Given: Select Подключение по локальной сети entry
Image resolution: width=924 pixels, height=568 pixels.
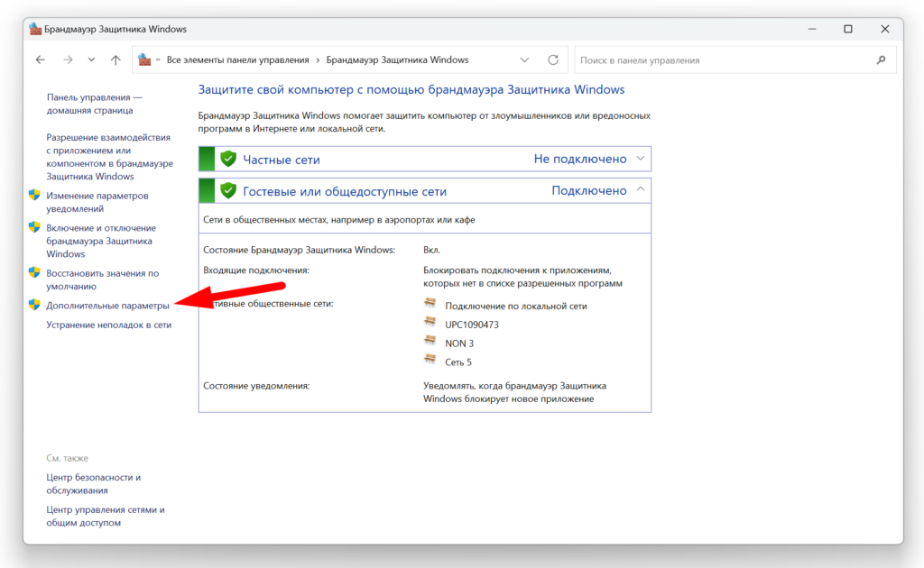Looking at the screenshot, I should [515, 306].
